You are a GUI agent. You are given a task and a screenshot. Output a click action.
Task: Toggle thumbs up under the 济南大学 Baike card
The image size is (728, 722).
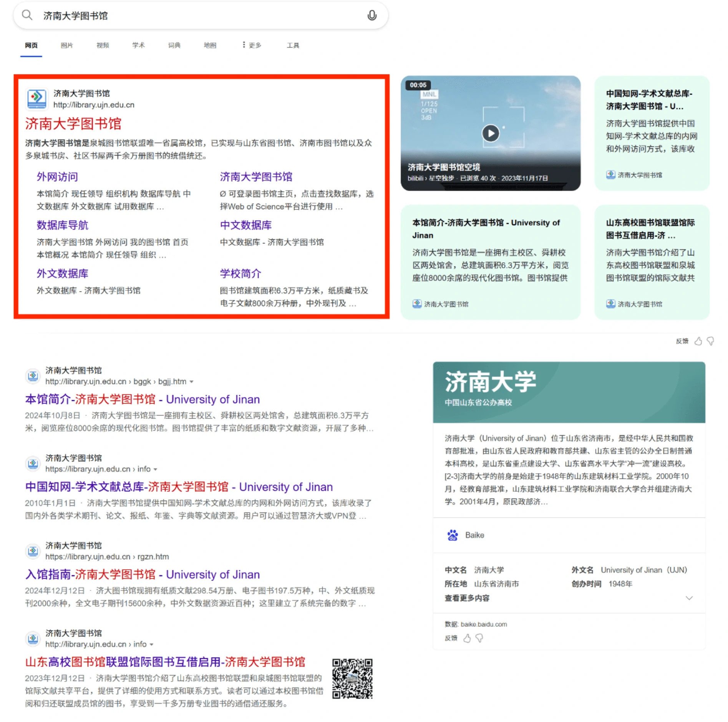coord(468,638)
